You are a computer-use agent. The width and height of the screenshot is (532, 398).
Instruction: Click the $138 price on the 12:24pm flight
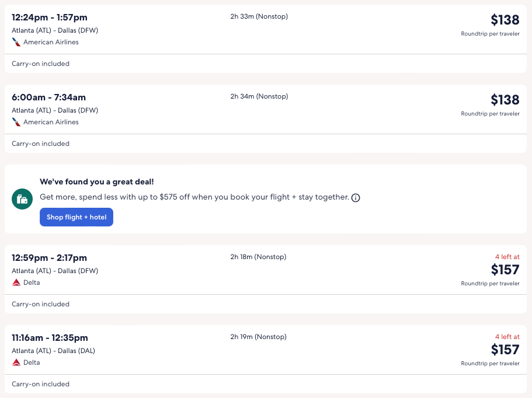[x=505, y=20]
